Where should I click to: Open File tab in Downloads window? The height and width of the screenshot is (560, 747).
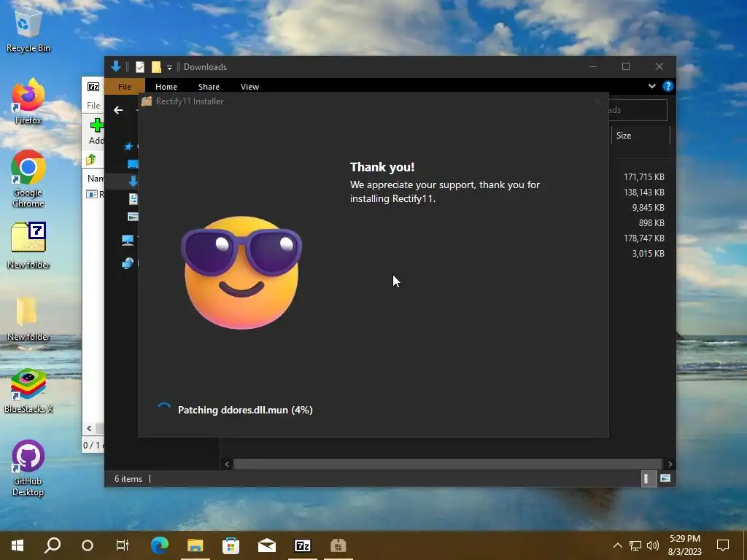pos(124,87)
